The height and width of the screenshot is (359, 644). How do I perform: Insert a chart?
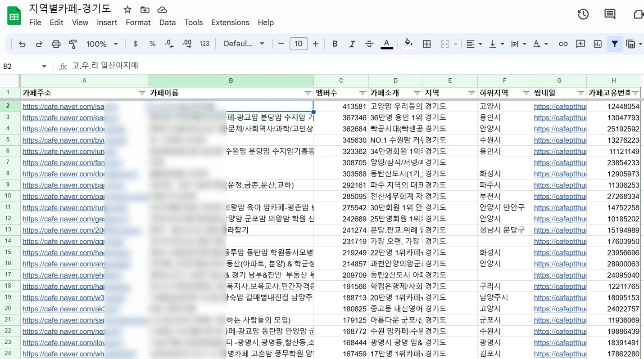pyautogui.click(x=598, y=44)
